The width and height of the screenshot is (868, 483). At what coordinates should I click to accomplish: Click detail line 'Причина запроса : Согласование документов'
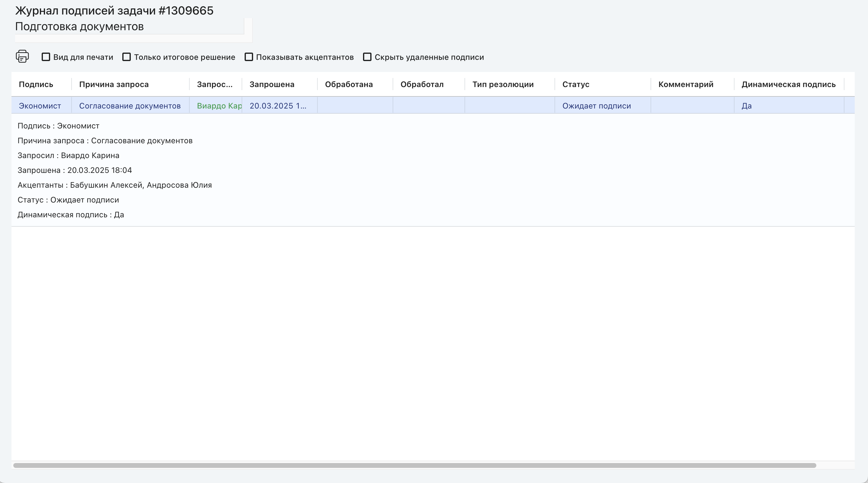pos(105,141)
